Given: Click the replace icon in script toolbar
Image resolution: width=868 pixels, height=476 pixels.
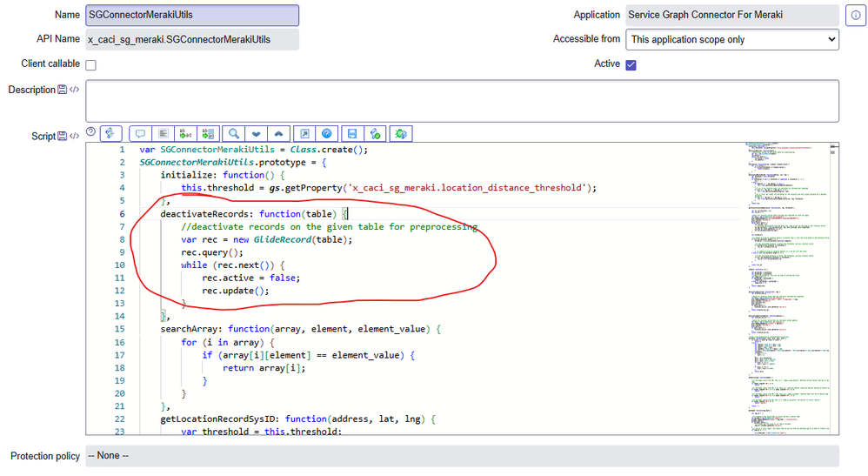Looking at the screenshot, I should [x=185, y=133].
